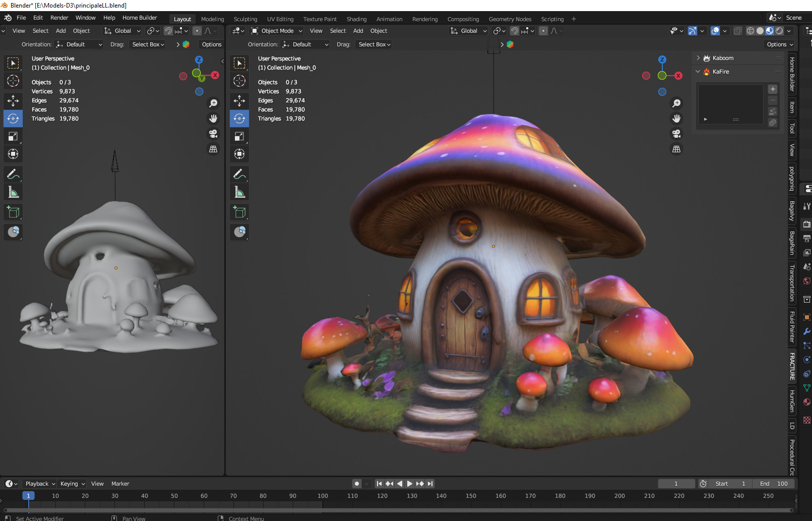Screen dimensions: 812x521
Task: Toggle snapping in the right viewport header
Action: click(x=514, y=31)
